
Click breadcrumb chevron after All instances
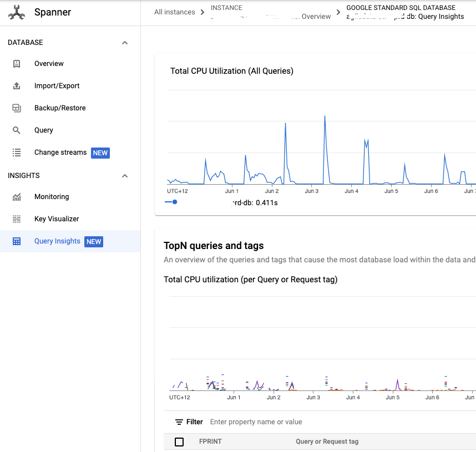[x=202, y=12]
